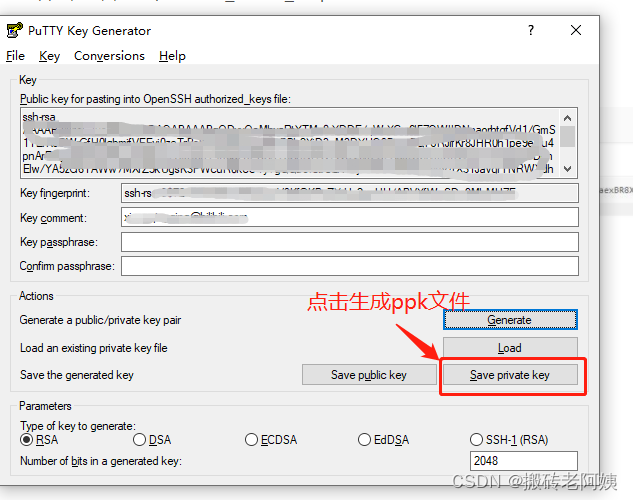Click Save private key button
This screenshot has height=500, width=633.
[x=510, y=375]
